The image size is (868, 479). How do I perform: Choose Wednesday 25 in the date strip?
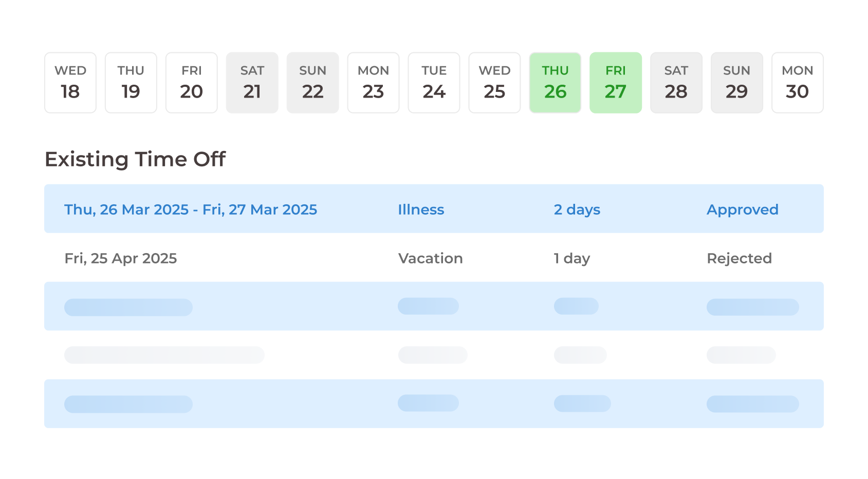pos(495,83)
